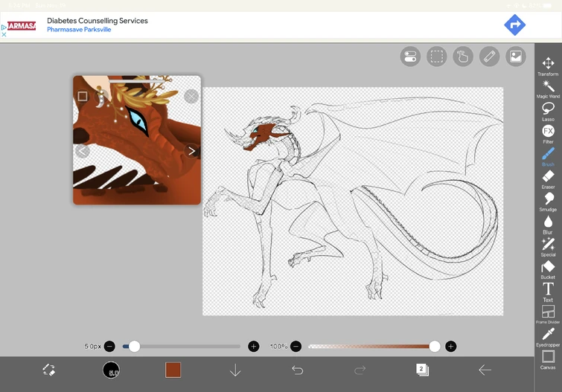The width and height of the screenshot is (562, 392).
Task: Select the Transform tool
Action: tap(548, 65)
